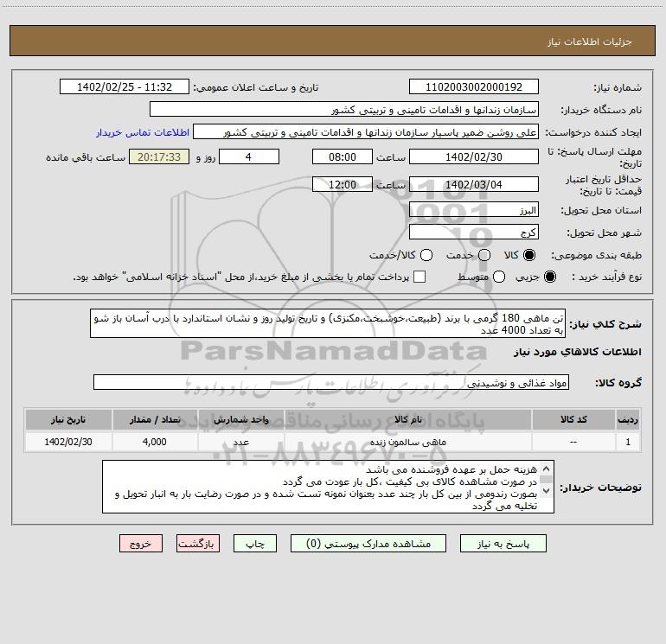Click the خروج exit button

click(x=141, y=544)
